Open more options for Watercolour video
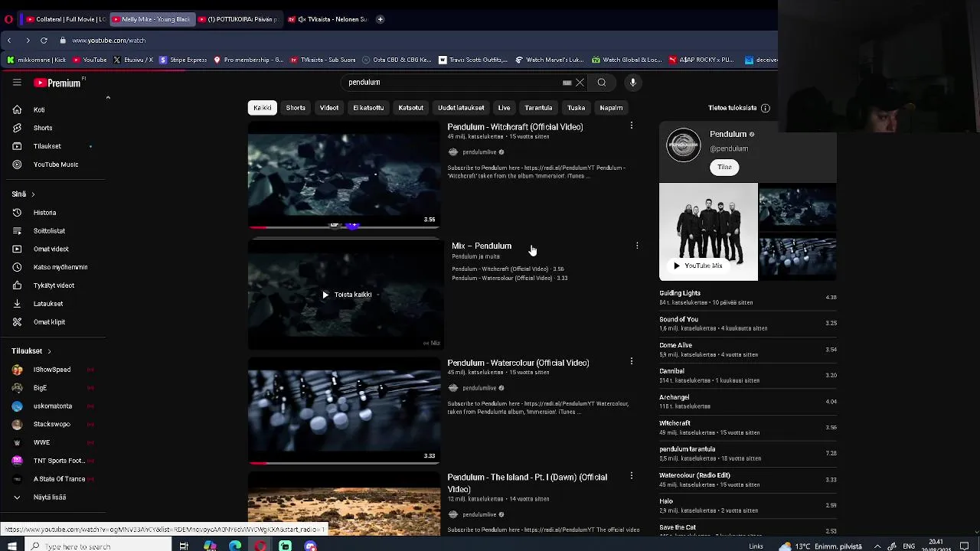The width and height of the screenshot is (980, 551). tap(632, 361)
